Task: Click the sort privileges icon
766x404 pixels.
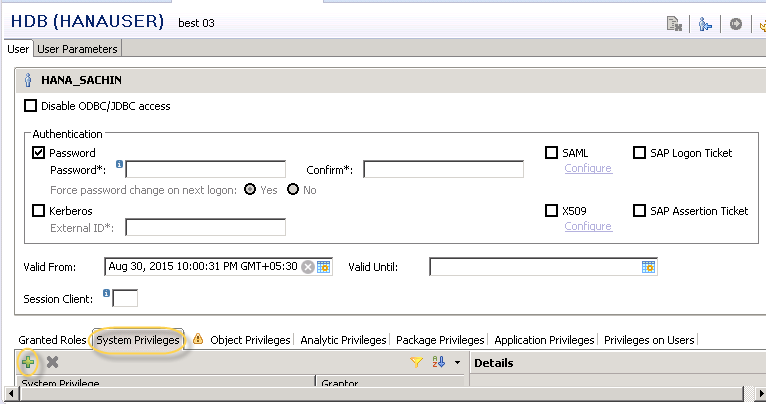Action: click(x=438, y=363)
